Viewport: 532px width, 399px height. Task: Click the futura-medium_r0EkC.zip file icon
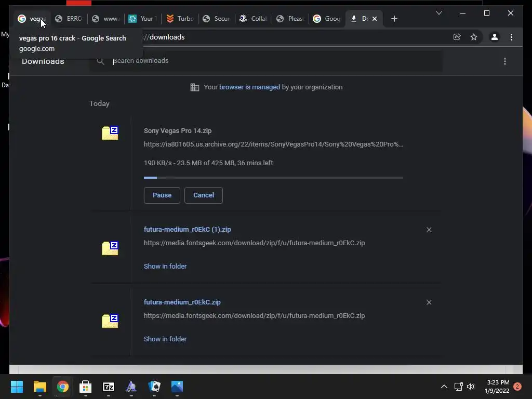tap(110, 321)
